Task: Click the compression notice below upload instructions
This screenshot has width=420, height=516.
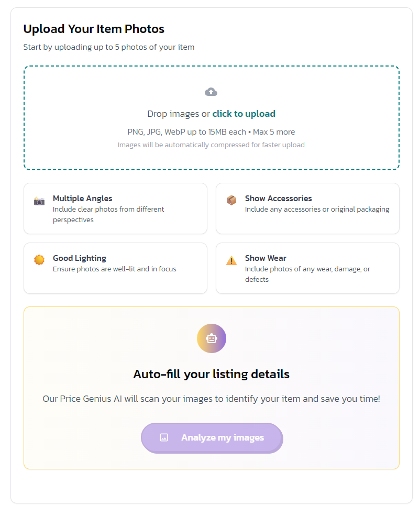Action: tap(211, 145)
